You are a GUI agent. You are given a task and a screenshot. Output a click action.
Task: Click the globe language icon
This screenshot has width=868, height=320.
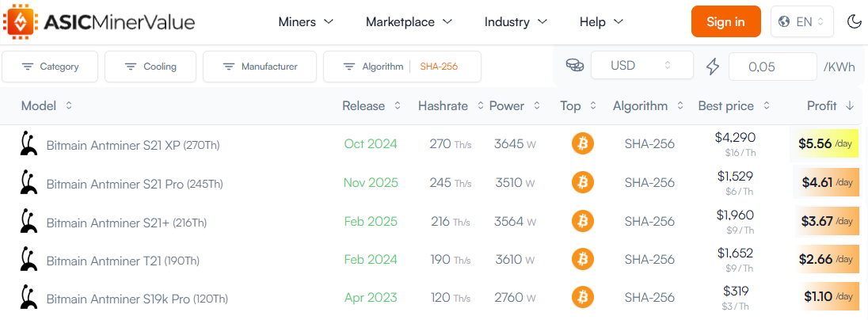(x=783, y=21)
